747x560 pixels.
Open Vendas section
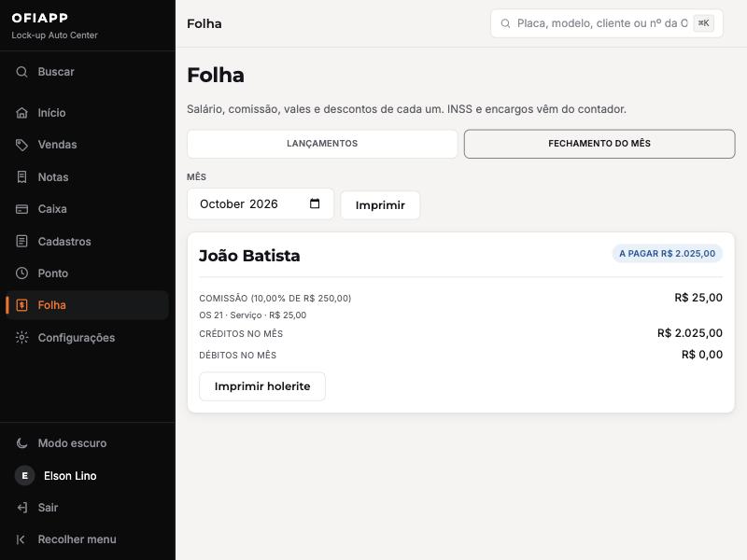[x=87, y=145]
